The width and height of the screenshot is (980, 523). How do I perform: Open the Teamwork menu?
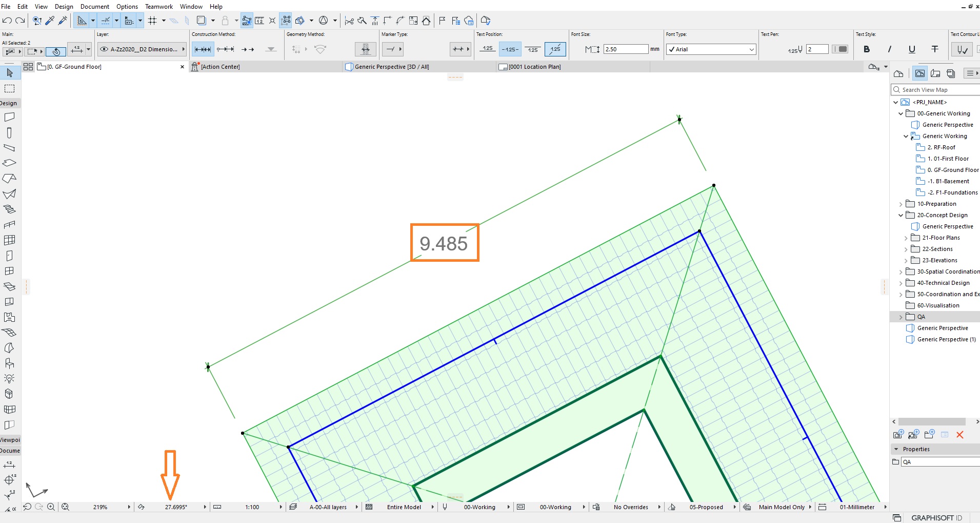click(159, 7)
